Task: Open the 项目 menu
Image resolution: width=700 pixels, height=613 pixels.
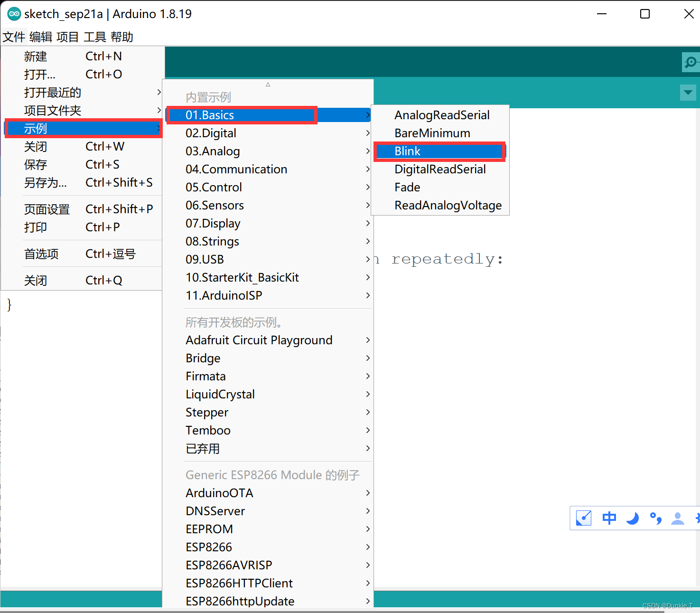Action: point(68,37)
